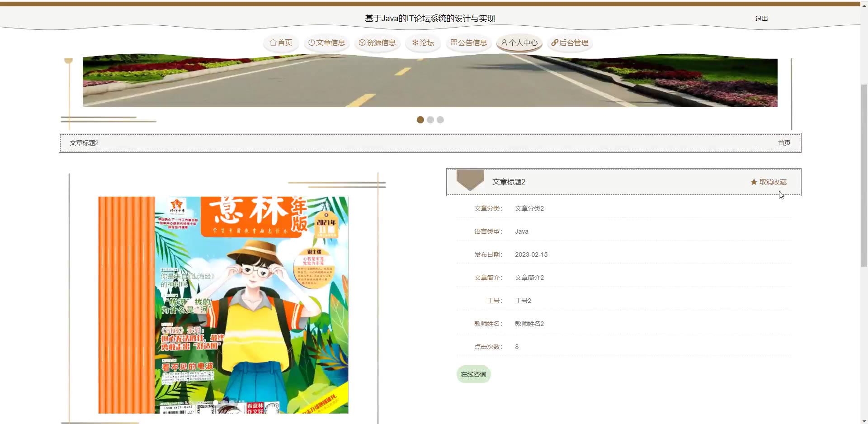Open the 论坛 forum nav item
The height and width of the screenshot is (424, 868).
pos(423,42)
